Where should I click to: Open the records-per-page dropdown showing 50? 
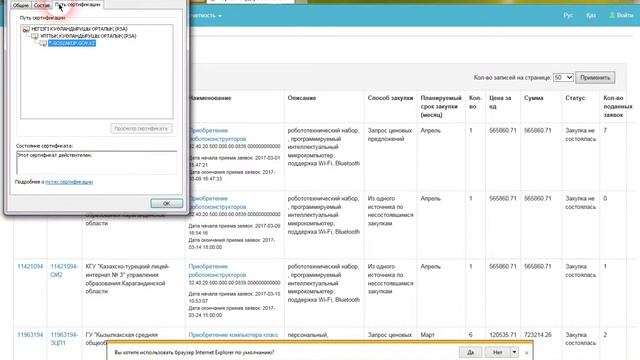click(x=563, y=77)
